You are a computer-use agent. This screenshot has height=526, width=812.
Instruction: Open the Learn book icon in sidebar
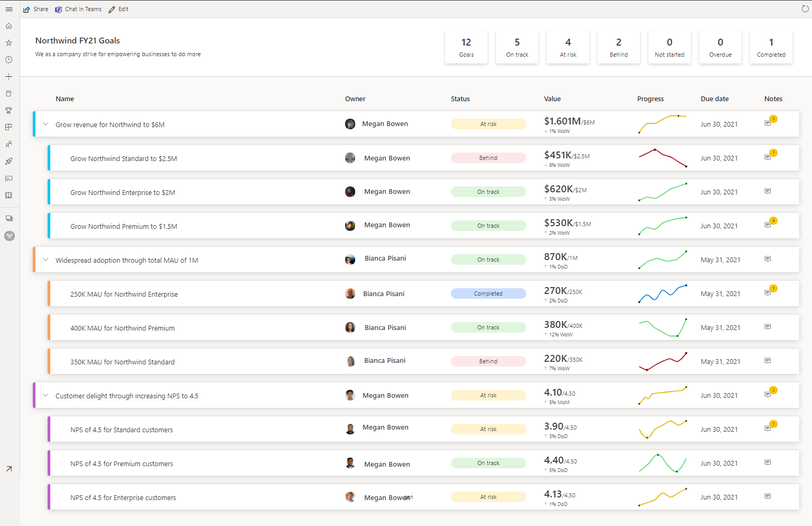(9, 195)
